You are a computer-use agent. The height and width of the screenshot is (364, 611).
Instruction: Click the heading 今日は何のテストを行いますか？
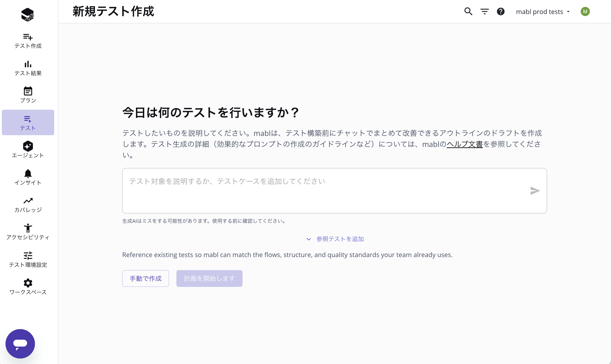point(211,113)
